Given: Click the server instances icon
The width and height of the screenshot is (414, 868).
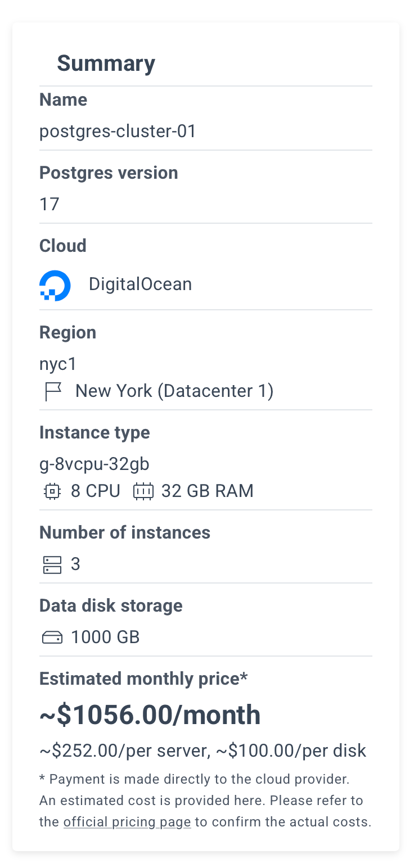Looking at the screenshot, I should [52, 565].
